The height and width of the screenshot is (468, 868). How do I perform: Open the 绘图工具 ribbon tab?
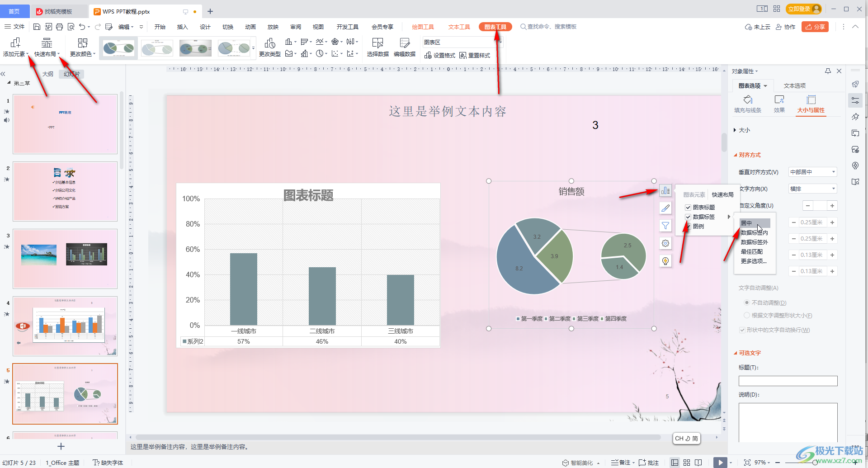(x=423, y=27)
